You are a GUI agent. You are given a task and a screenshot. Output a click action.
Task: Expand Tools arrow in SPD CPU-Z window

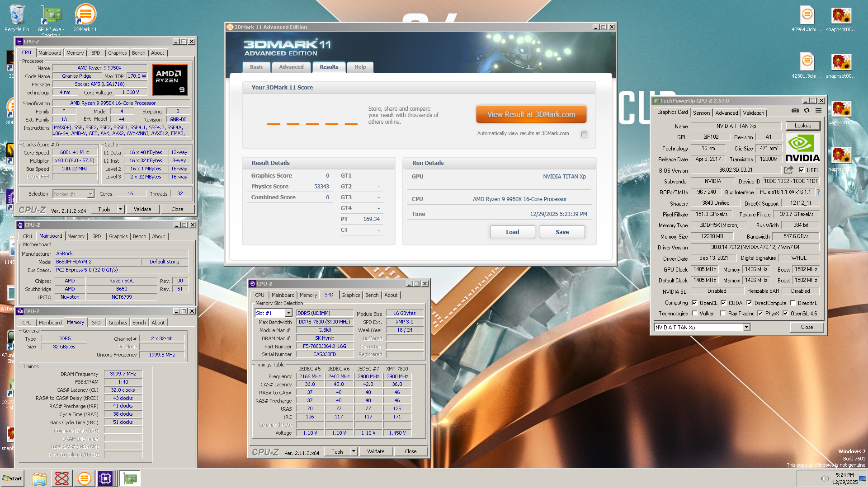(354, 451)
